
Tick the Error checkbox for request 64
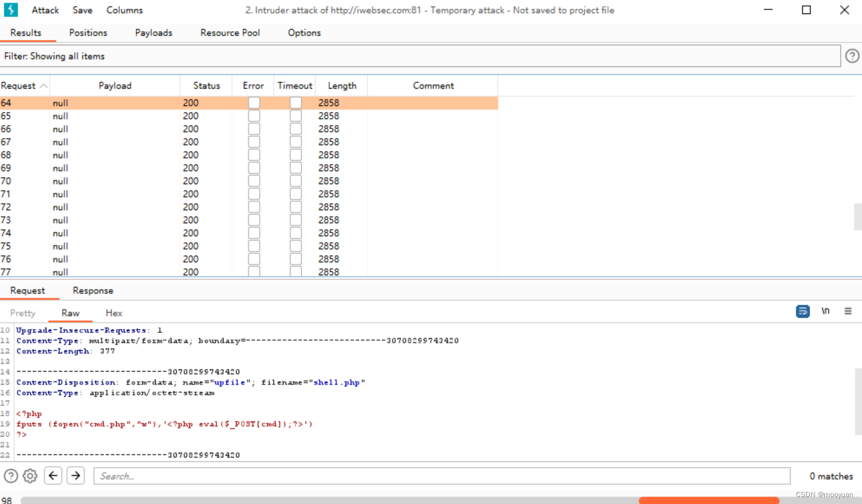click(x=254, y=102)
